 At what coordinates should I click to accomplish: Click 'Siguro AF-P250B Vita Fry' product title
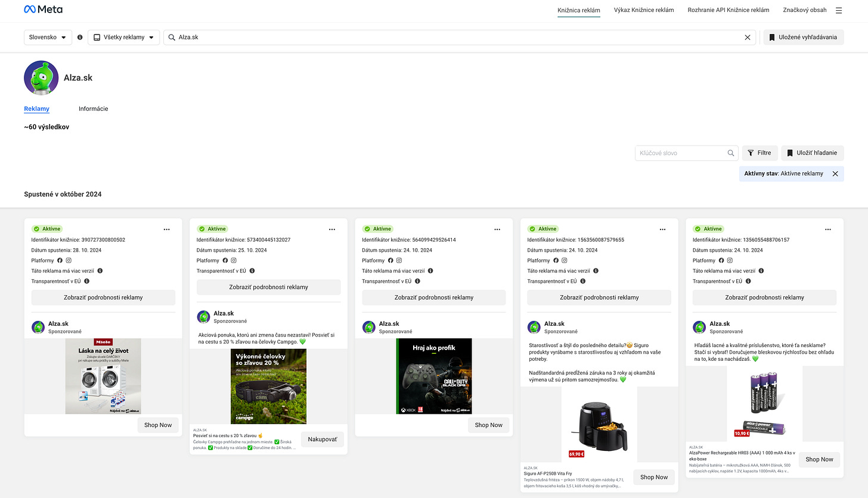coord(548,474)
